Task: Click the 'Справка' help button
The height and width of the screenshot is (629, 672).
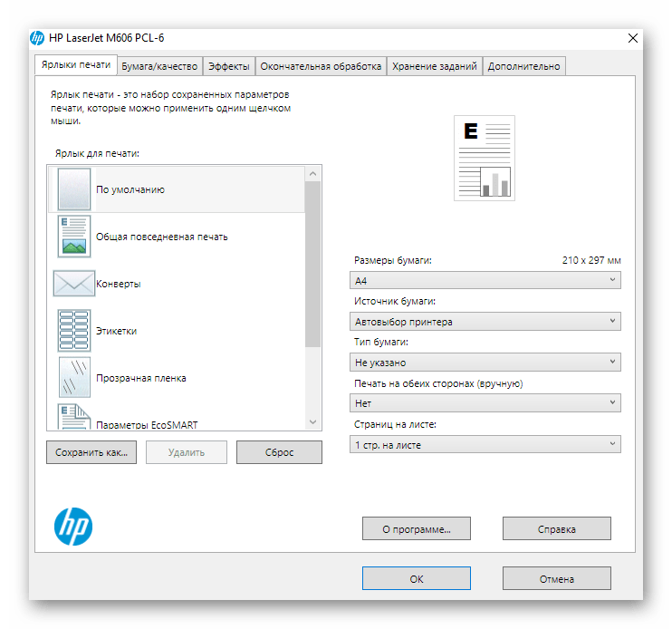Action: click(x=556, y=528)
